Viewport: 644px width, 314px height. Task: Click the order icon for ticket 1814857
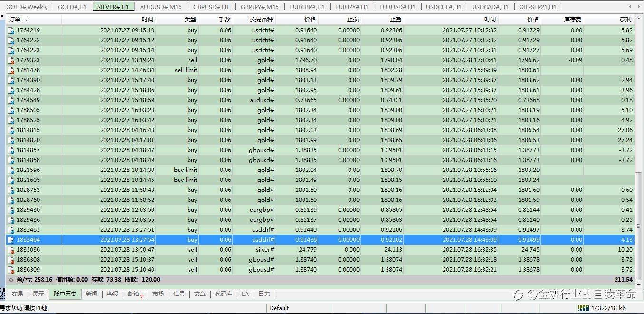[x=11, y=150]
